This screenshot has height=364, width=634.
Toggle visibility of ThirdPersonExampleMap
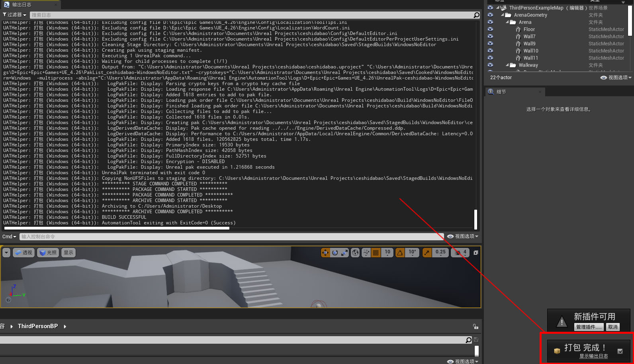point(490,8)
